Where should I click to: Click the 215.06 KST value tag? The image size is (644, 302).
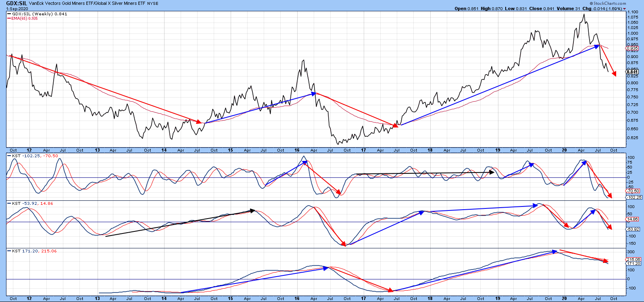pyautogui.click(x=634, y=260)
